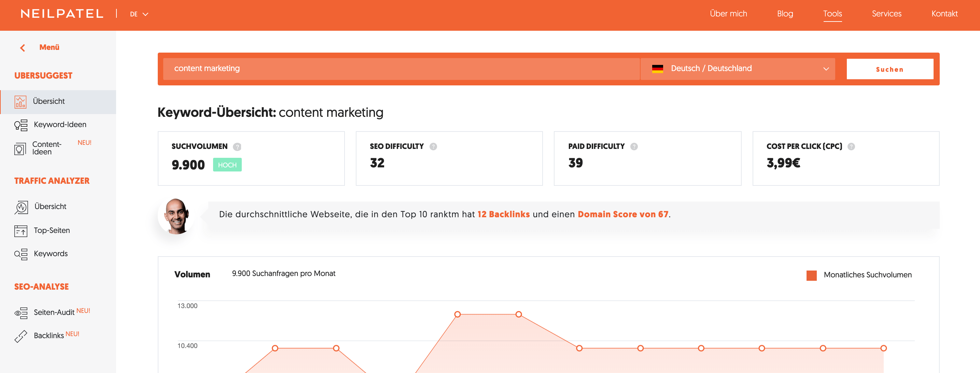This screenshot has width=980, height=373.
Task: Click the Menü link in sidebar
Action: pos(49,47)
